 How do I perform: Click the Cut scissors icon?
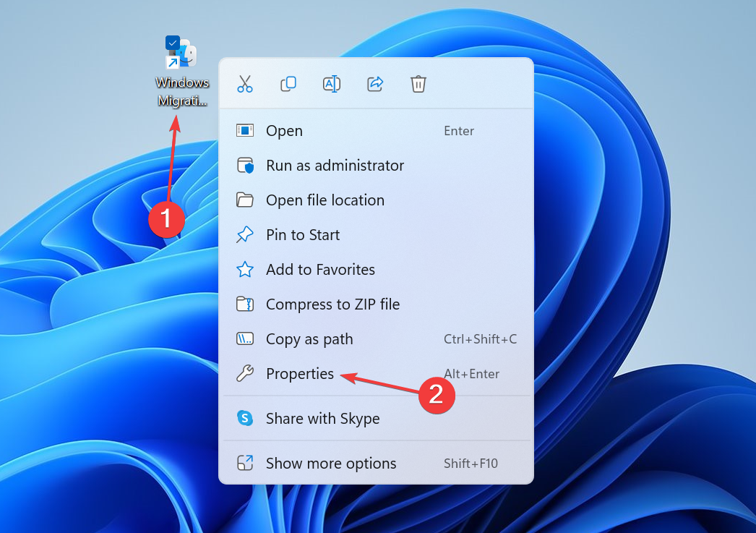(245, 84)
